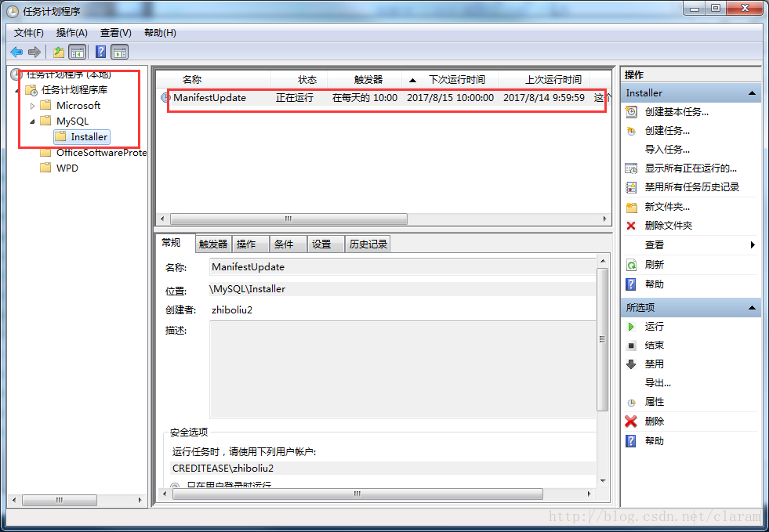
Task: Open the 操作(A) menu
Action: 71,32
